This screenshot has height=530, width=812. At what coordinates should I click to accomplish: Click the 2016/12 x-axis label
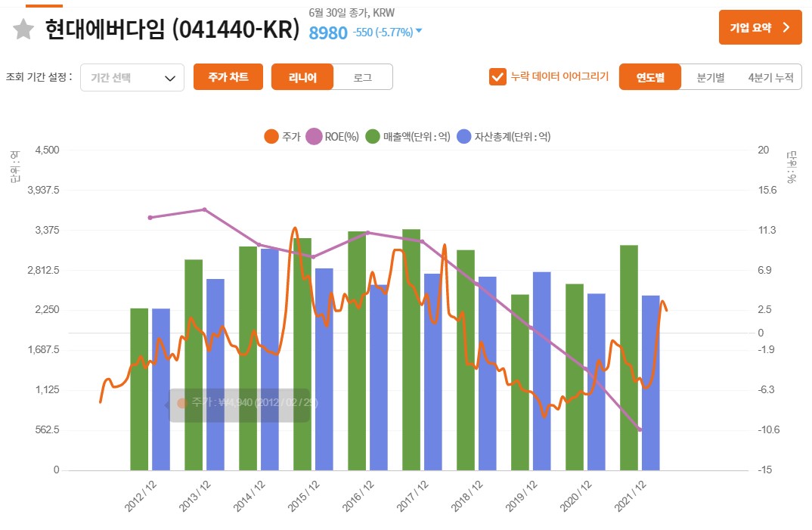tap(358, 496)
